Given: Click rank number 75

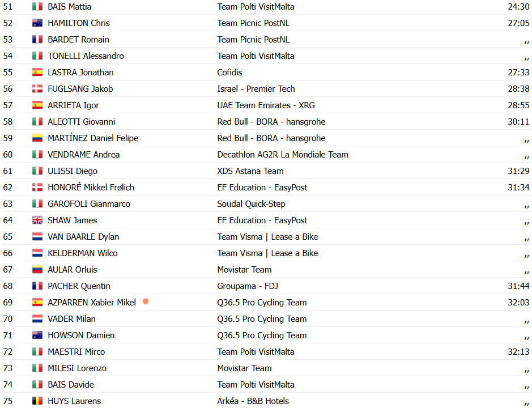Looking at the screenshot, I should click(x=8, y=401).
